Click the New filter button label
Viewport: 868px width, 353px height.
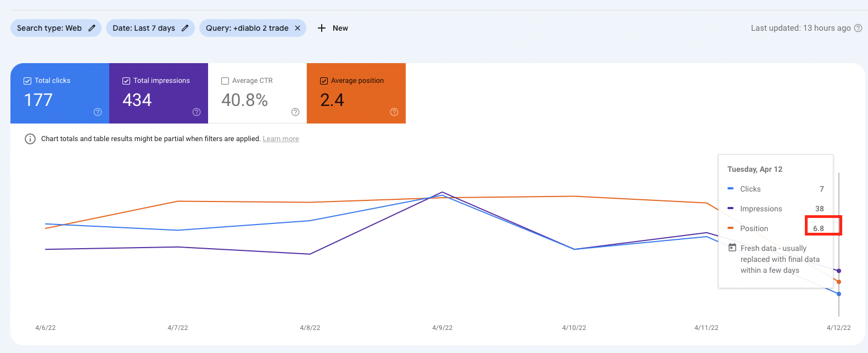pos(340,28)
